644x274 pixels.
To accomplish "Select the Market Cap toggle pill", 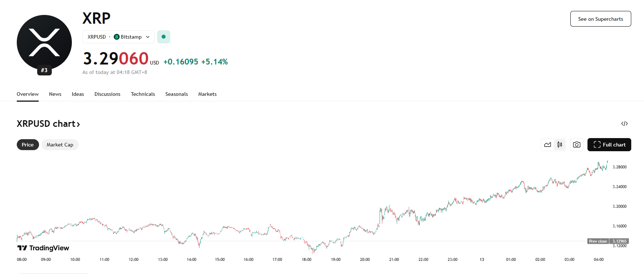I will click(60, 145).
